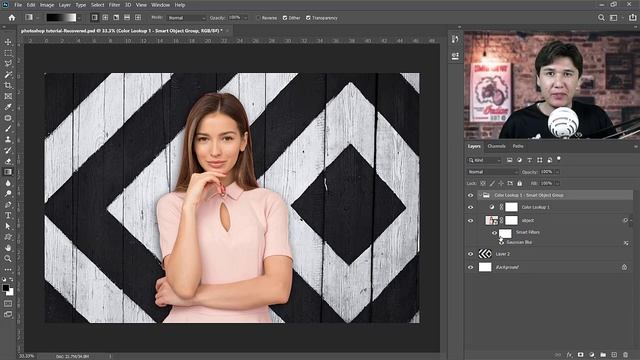
Task: Select the Zoom tool
Action: click(x=8, y=258)
